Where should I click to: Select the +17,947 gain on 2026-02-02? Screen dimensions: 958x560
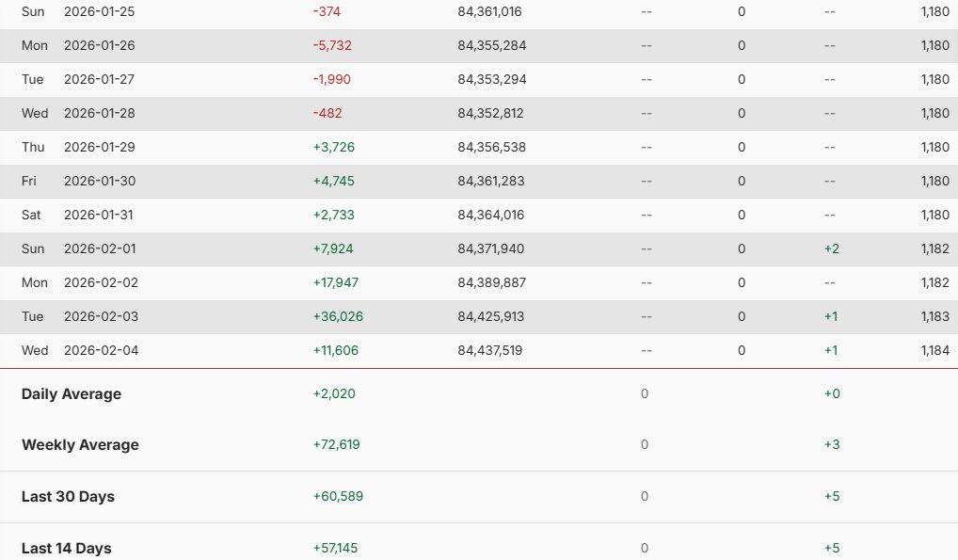(x=336, y=282)
